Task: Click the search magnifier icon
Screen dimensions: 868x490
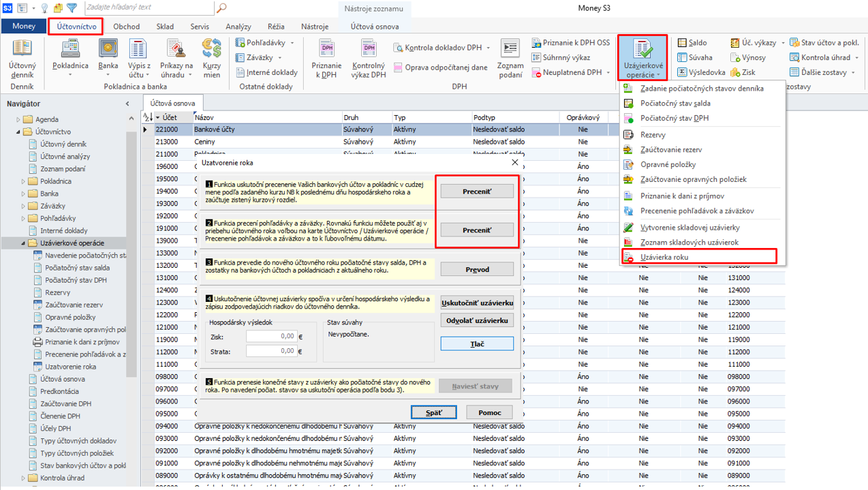Action: pos(221,8)
